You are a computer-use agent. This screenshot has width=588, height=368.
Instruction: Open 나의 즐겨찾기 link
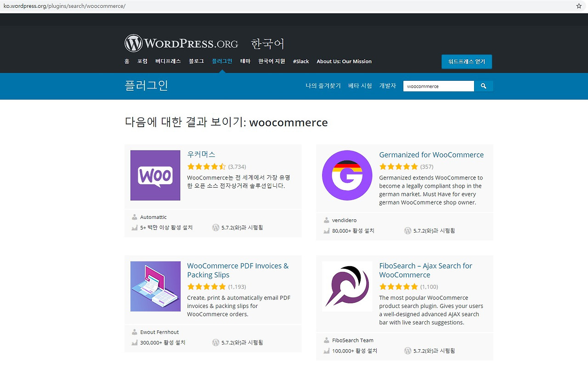pos(323,86)
